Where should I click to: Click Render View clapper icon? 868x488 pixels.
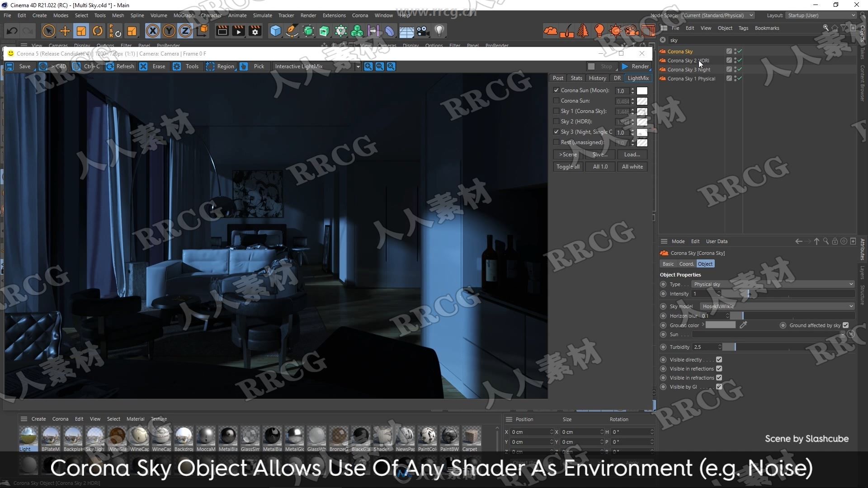click(x=222, y=31)
